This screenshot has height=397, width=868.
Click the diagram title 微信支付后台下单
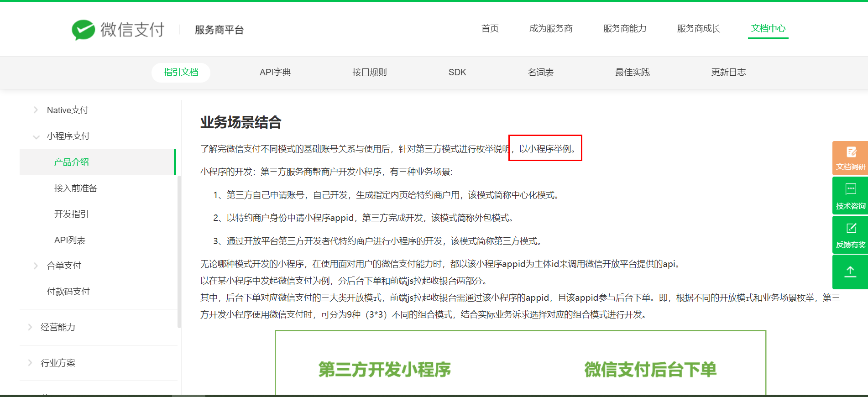(x=650, y=370)
